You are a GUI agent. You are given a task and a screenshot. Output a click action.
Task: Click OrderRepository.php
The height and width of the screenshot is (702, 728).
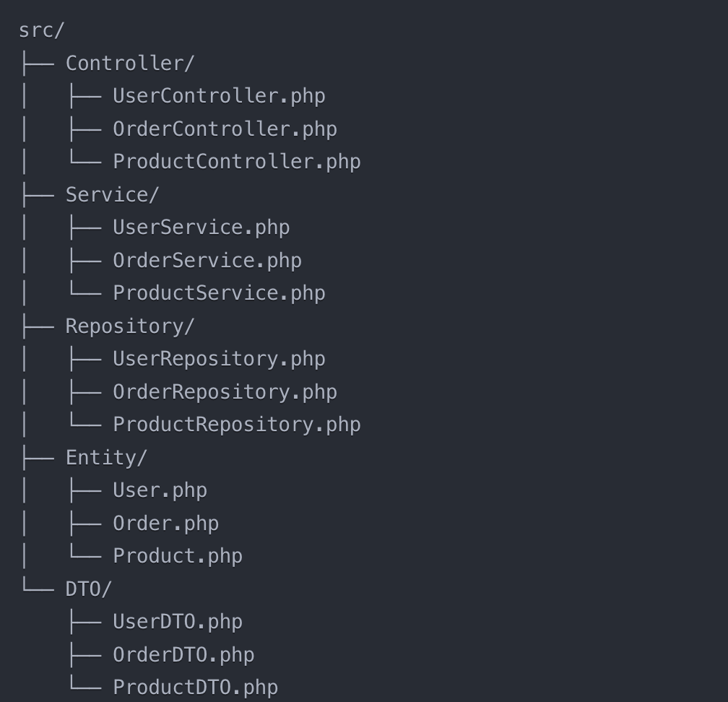click(225, 392)
